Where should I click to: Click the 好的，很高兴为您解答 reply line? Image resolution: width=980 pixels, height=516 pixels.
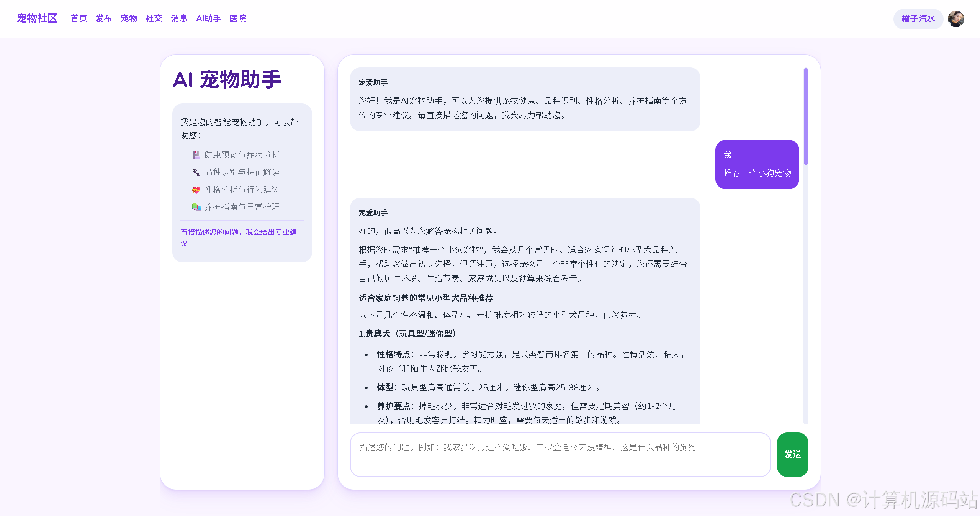428,231
